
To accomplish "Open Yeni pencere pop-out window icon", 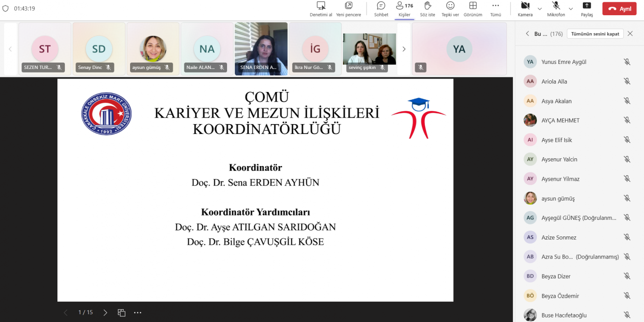I will pyautogui.click(x=348, y=6).
